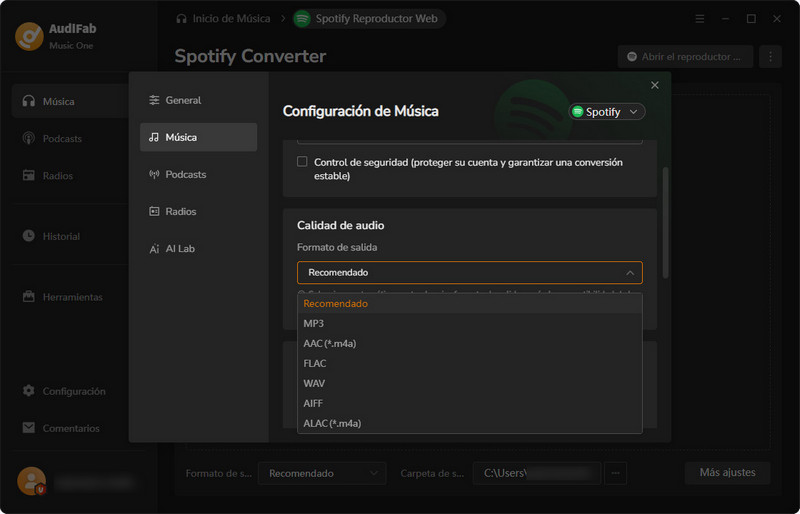Click the General sliders icon
This screenshot has width=800, height=514.
(154, 100)
